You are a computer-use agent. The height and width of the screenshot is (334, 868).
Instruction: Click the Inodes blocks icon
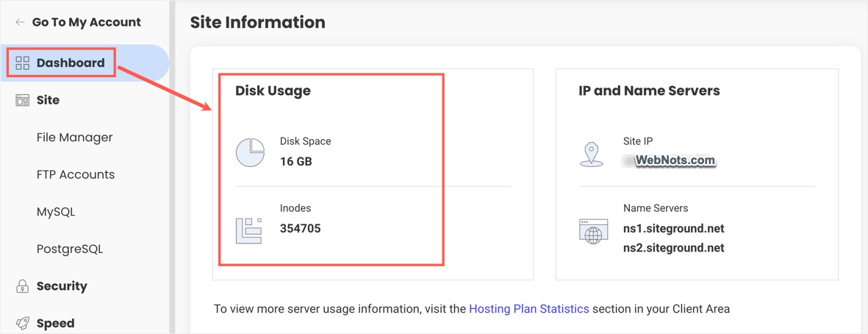click(x=250, y=231)
